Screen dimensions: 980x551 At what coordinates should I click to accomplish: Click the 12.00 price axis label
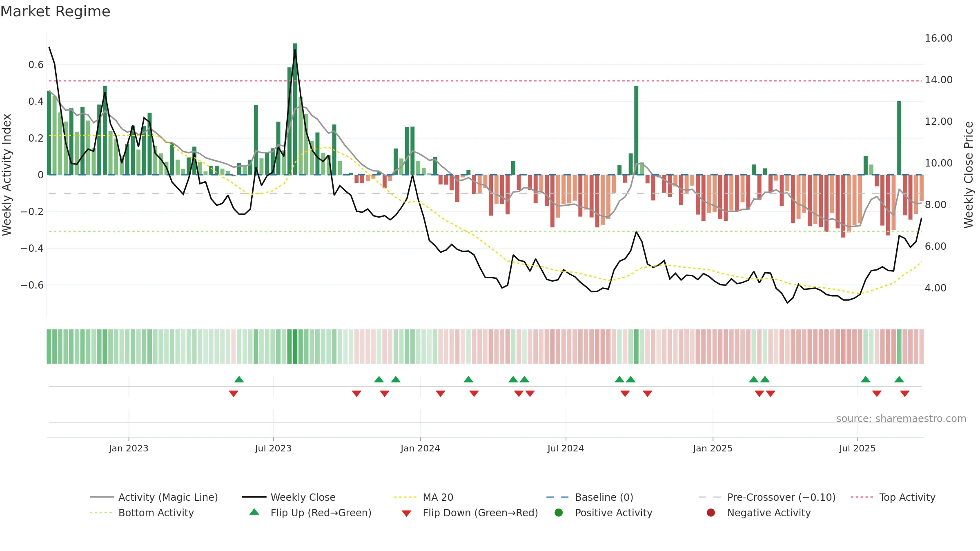pos(939,122)
